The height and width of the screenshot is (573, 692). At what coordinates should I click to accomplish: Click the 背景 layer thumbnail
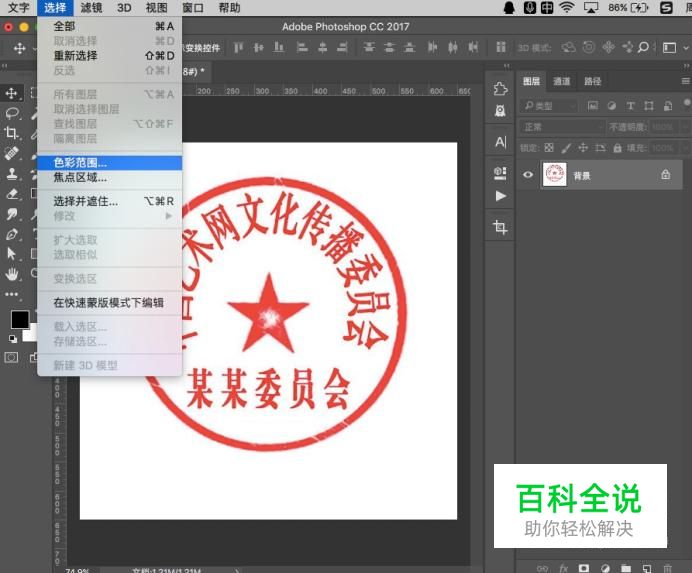555,175
